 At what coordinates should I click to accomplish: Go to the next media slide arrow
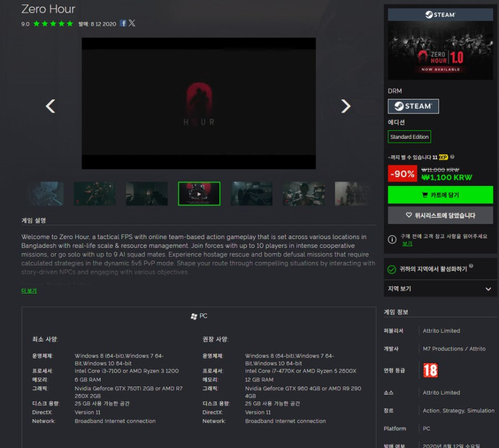point(345,106)
